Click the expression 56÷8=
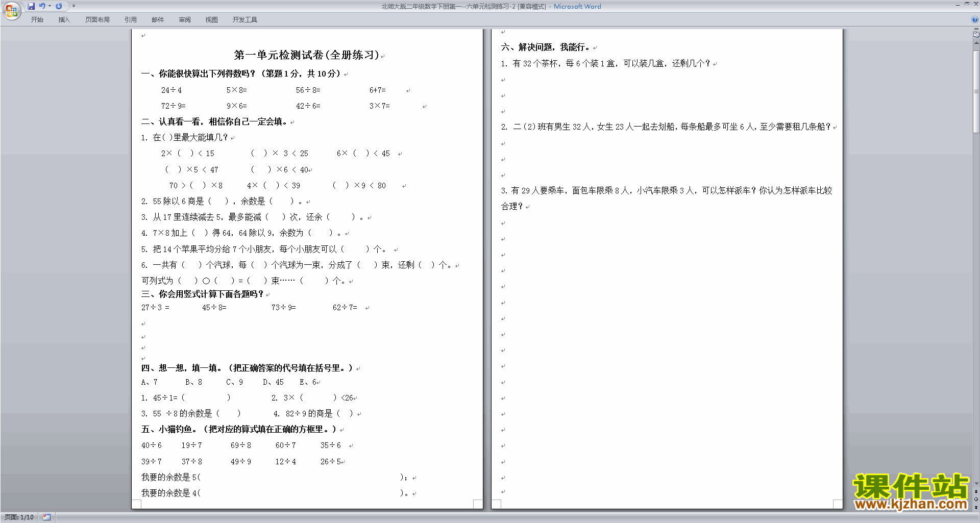Screen dimensions: 980x523 (308, 90)
